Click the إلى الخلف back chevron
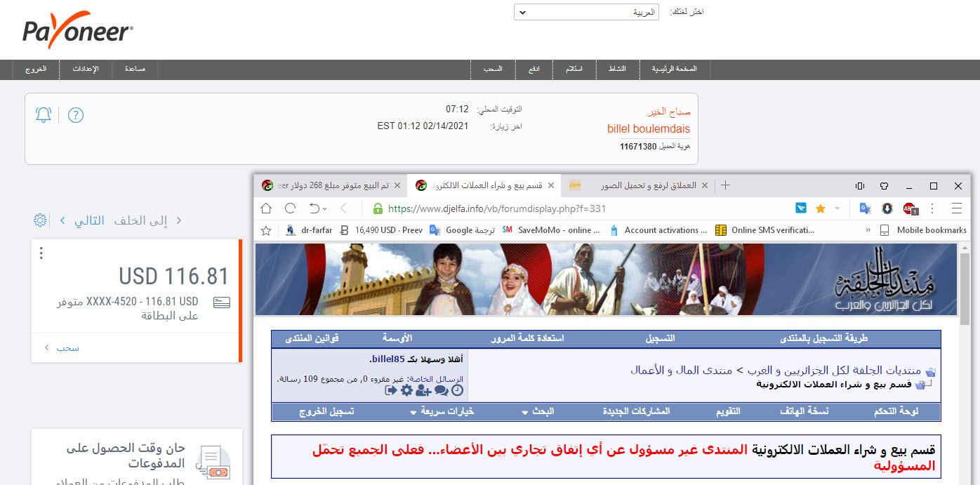 (178, 220)
